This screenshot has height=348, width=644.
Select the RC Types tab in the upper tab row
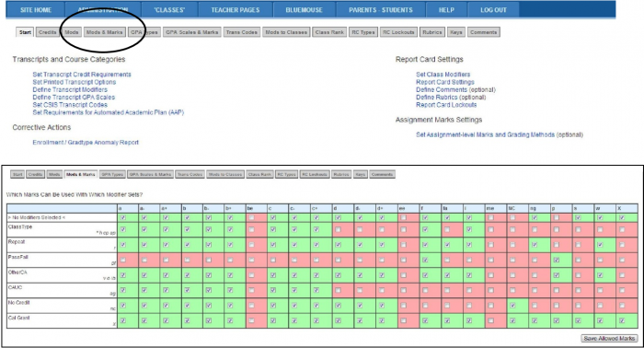click(363, 32)
